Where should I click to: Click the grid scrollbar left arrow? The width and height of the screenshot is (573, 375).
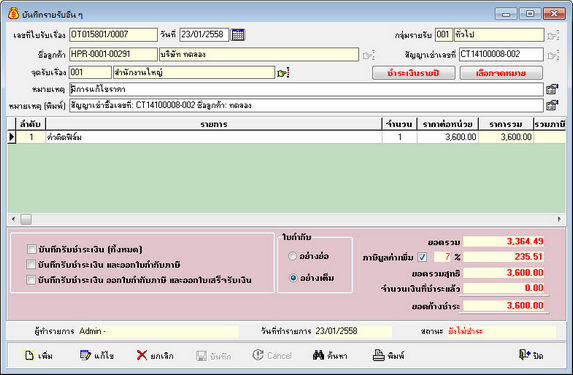pos(14,219)
